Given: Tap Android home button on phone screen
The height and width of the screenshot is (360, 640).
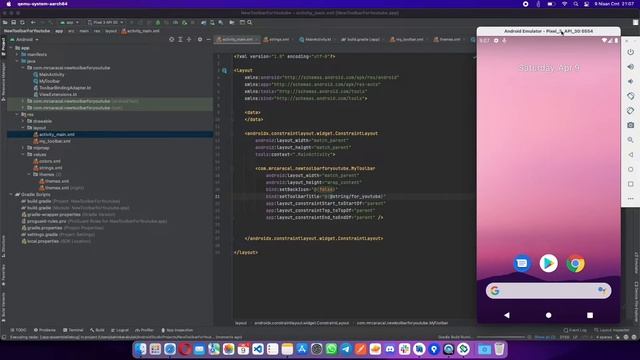Looking at the screenshot, I should pos(549,315).
